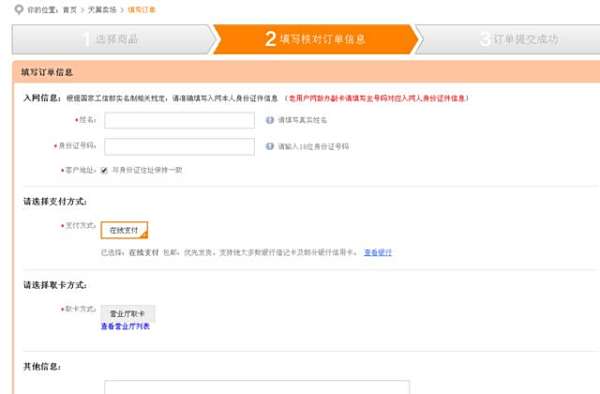The height and width of the screenshot is (394, 600).
Task: Open 天翼卖场 breadcrumb link
Action: point(102,10)
